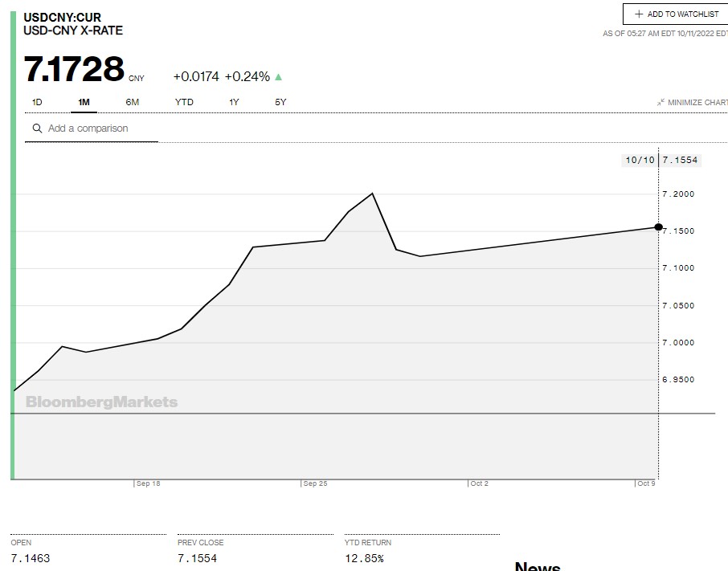This screenshot has height=571, width=728.
Task: Switch chart to the 1Y range
Action: pyautogui.click(x=234, y=102)
